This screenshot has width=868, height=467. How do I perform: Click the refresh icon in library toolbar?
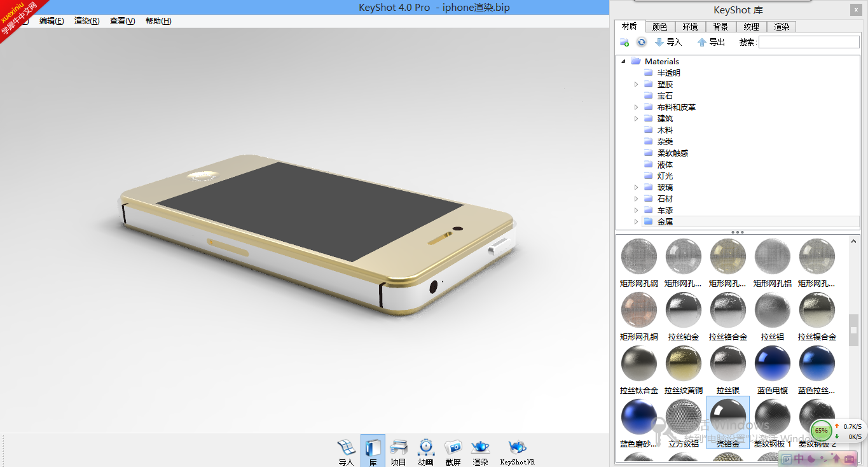(x=642, y=42)
